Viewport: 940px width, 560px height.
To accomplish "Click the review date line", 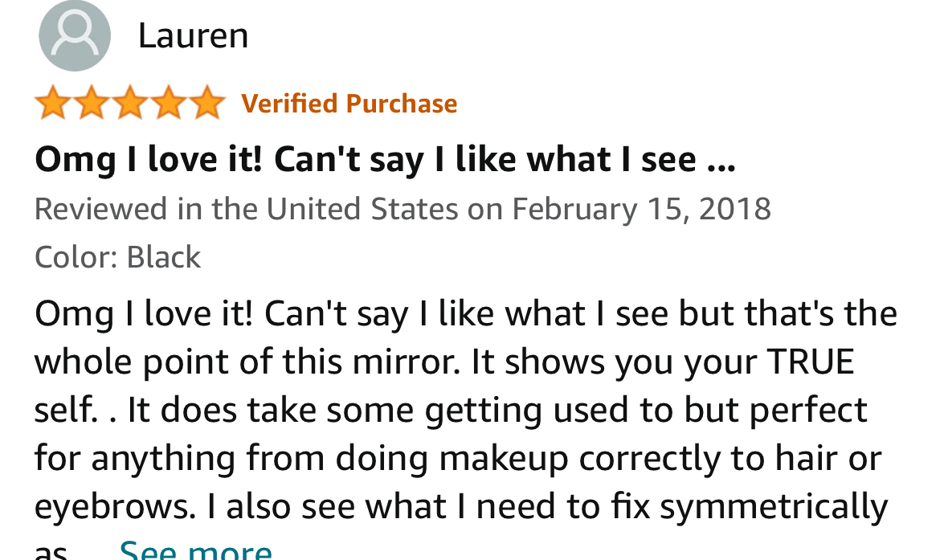I will pos(403,209).
